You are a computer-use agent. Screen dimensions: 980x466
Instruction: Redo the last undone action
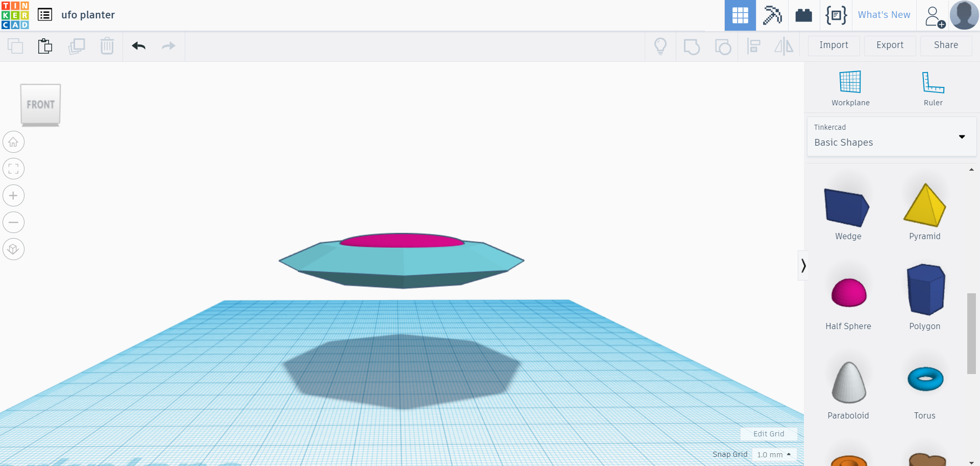[x=168, y=46]
